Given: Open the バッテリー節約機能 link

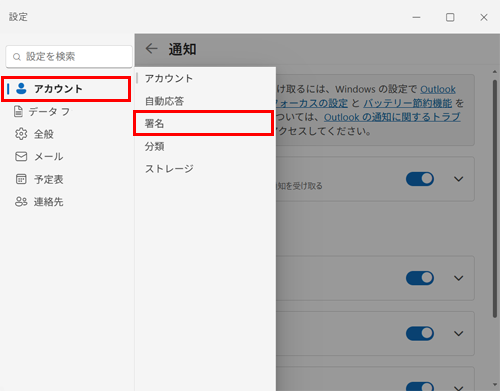Looking at the screenshot, I should tap(407, 103).
